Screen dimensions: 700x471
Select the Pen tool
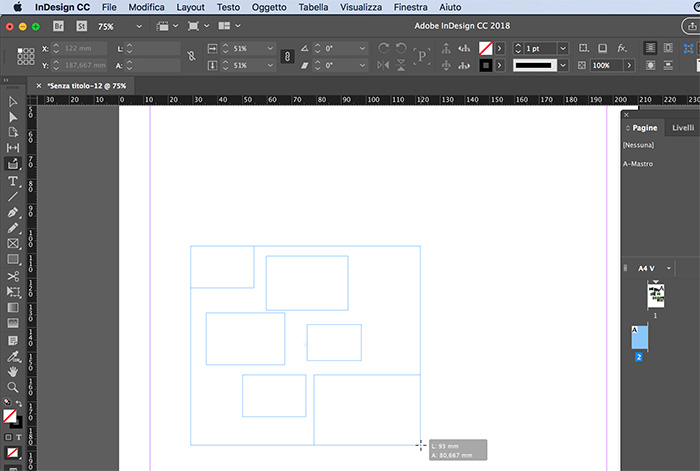(13, 213)
